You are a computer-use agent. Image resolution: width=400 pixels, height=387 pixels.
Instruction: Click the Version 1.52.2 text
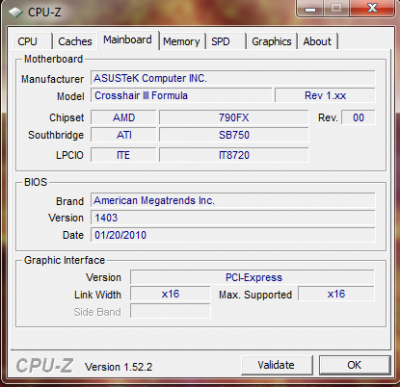click(x=119, y=367)
